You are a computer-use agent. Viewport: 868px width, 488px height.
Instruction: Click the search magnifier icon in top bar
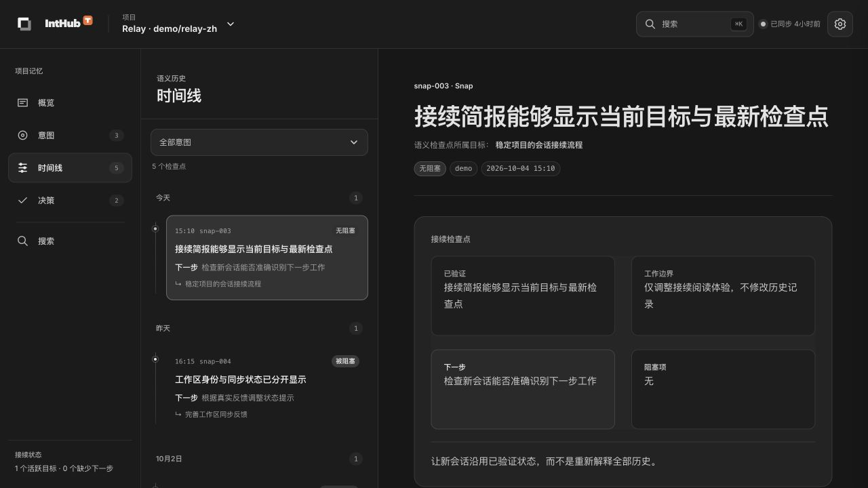click(650, 24)
